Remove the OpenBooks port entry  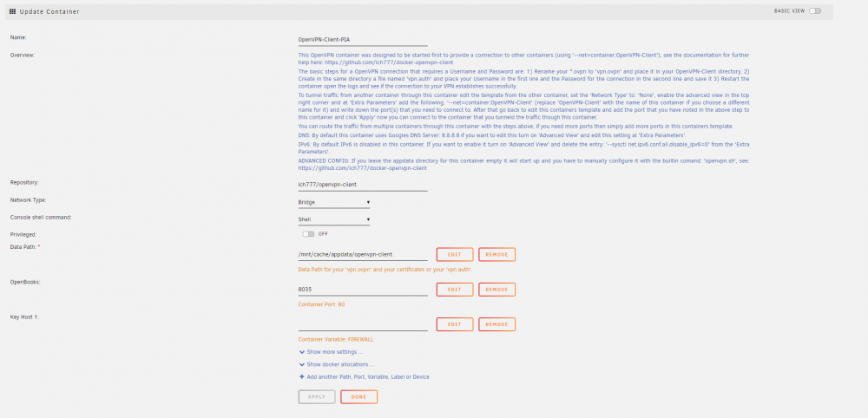(496, 289)
